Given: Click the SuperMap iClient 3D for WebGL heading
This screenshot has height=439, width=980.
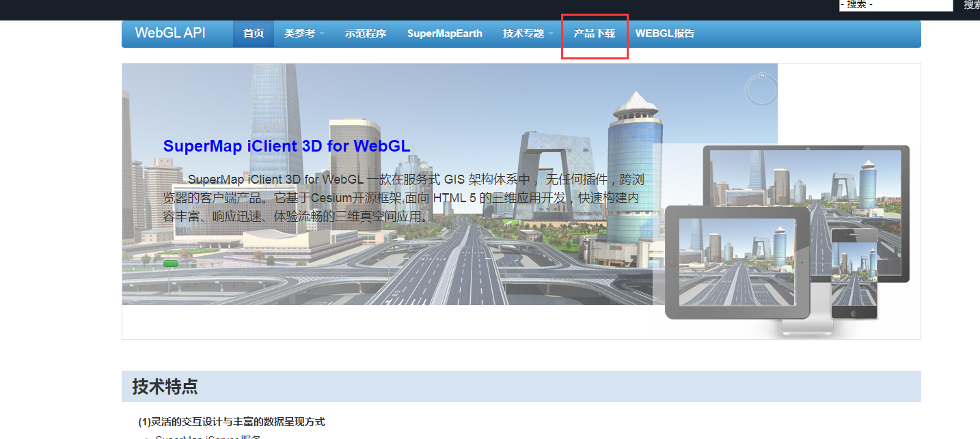Looking at the screenshot, I should click(286, 146).
